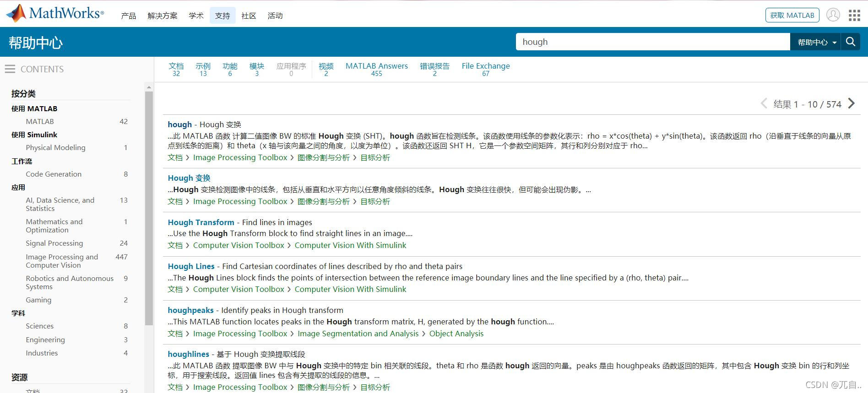Open Object Analysis breadcrumb under houghpeaks

pyautogui.click(x=456, y=334)
